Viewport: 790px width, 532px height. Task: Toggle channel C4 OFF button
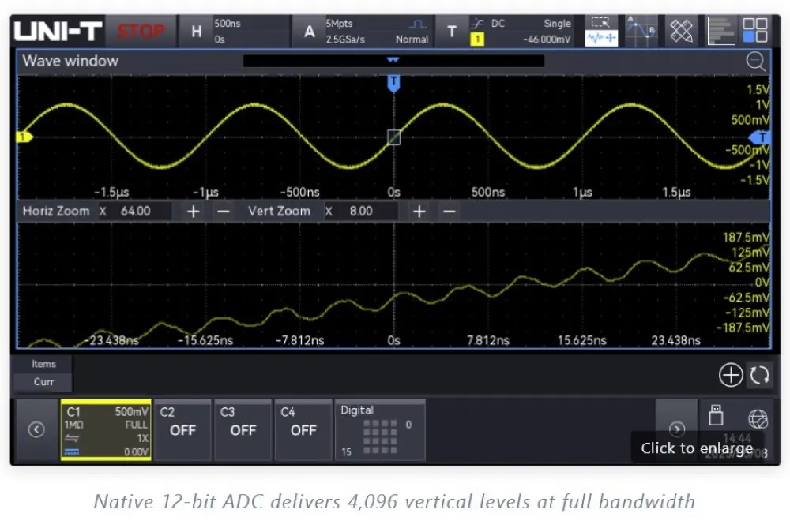pos(303,430)
